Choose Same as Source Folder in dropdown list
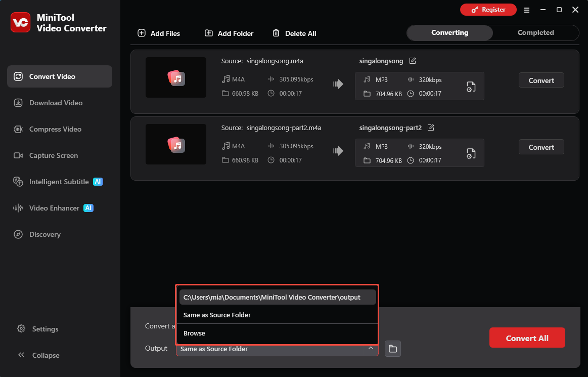Viewport: 588px width, 377px height. tap(278, 315)
